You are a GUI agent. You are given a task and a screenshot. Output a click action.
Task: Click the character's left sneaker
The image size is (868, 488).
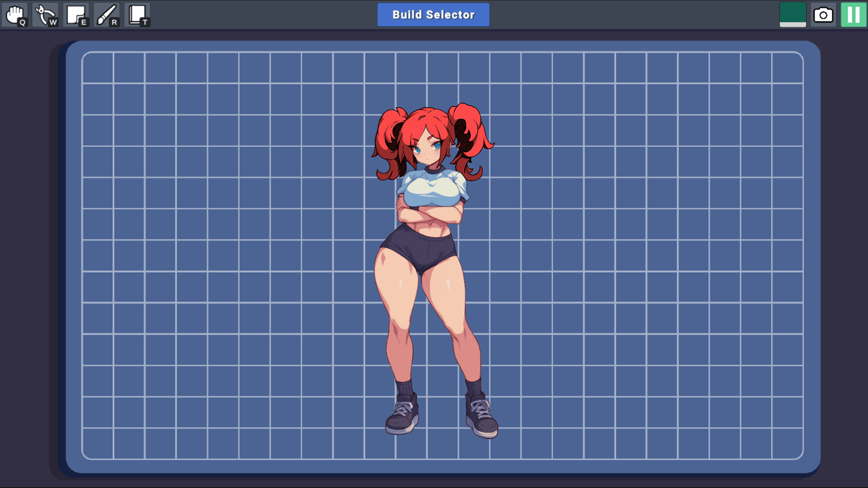(x=402, y=416)
